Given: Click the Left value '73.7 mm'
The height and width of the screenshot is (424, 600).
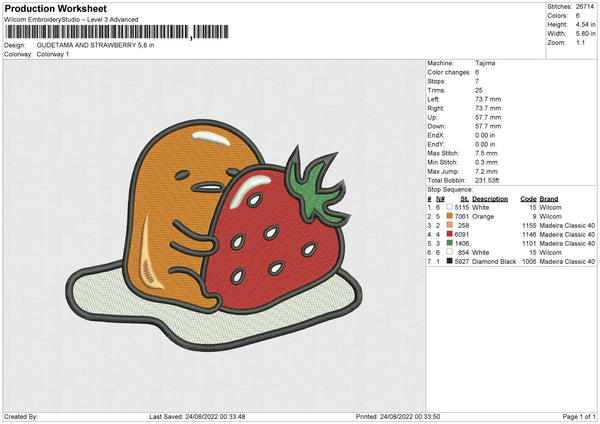Looking at the screenshot, I should pyautogui.click(x=488, y=99).
